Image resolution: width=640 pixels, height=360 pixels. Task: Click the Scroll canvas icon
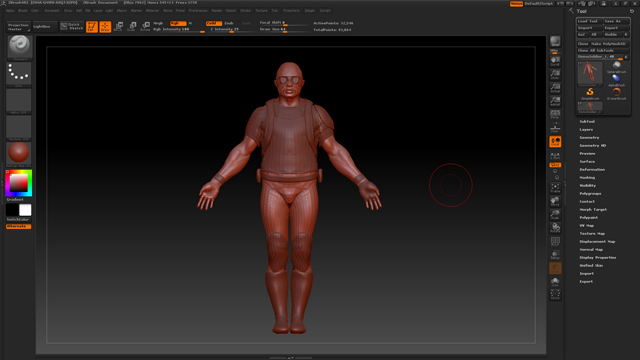tap(555, 61)
